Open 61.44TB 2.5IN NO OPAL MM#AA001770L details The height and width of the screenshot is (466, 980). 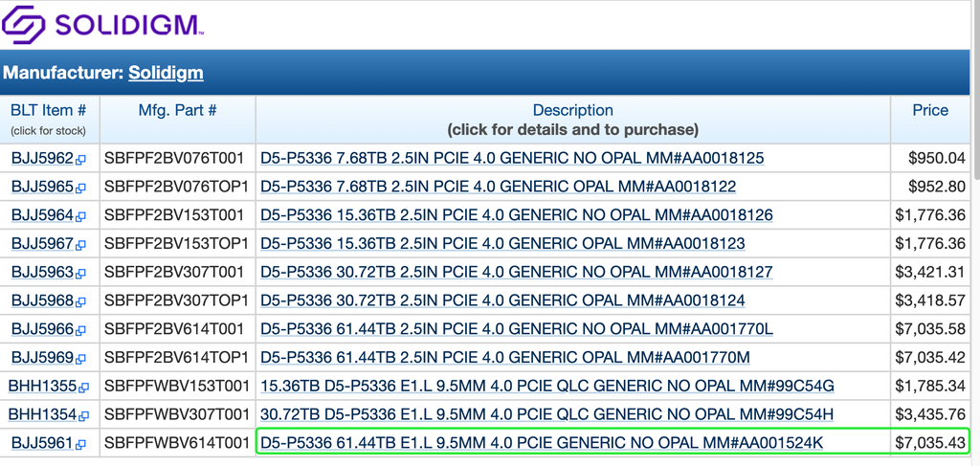tap(516, 330)
